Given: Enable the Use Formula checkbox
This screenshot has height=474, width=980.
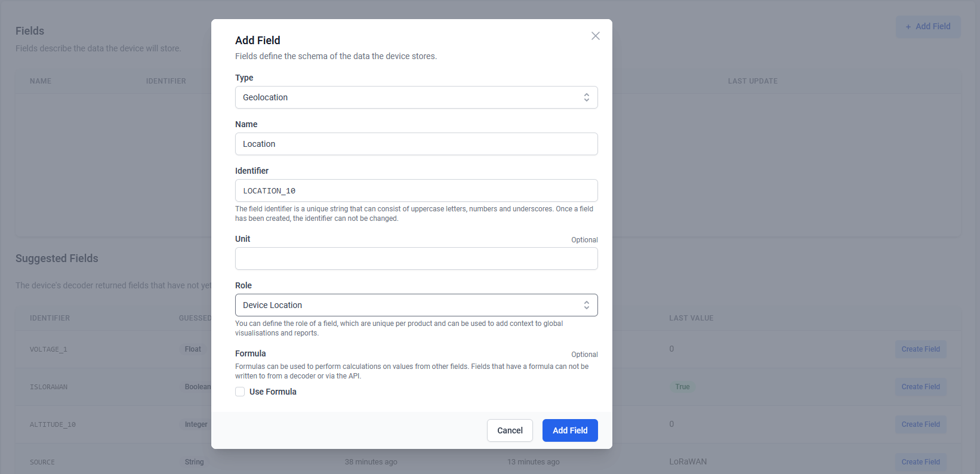Looking at the screenshot, I should [x=240, y=392].
